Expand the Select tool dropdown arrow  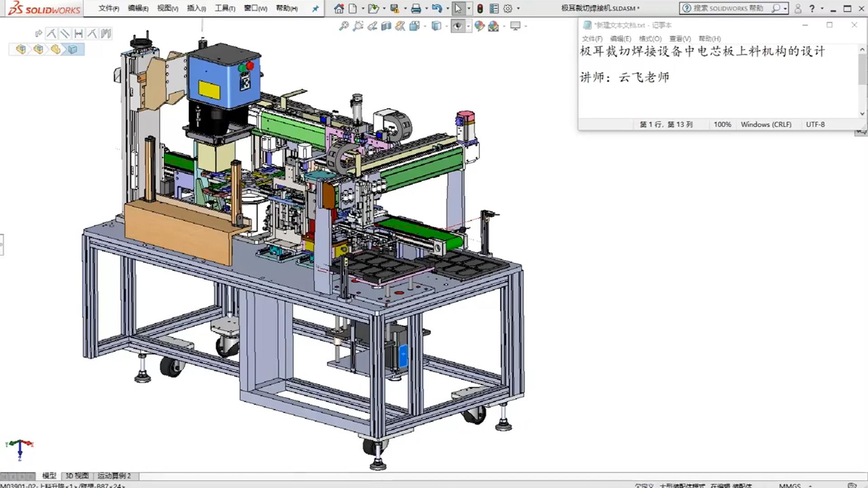(469, 8)
